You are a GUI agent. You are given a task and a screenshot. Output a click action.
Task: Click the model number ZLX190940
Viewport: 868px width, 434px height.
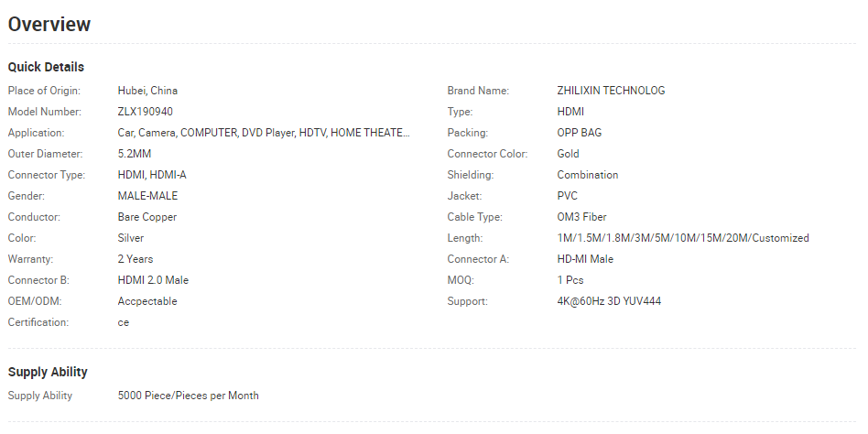pyautogui.click(x=145, y=112)
